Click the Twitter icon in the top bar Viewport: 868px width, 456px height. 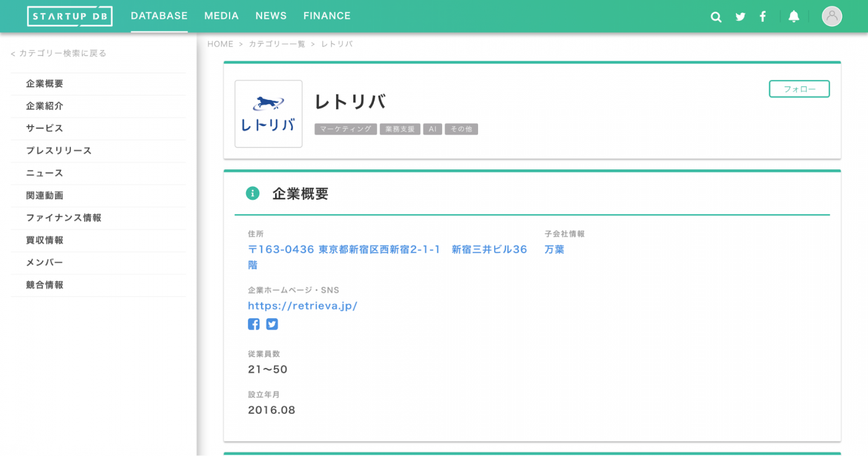pyautogui.click(x=740, y=17)
